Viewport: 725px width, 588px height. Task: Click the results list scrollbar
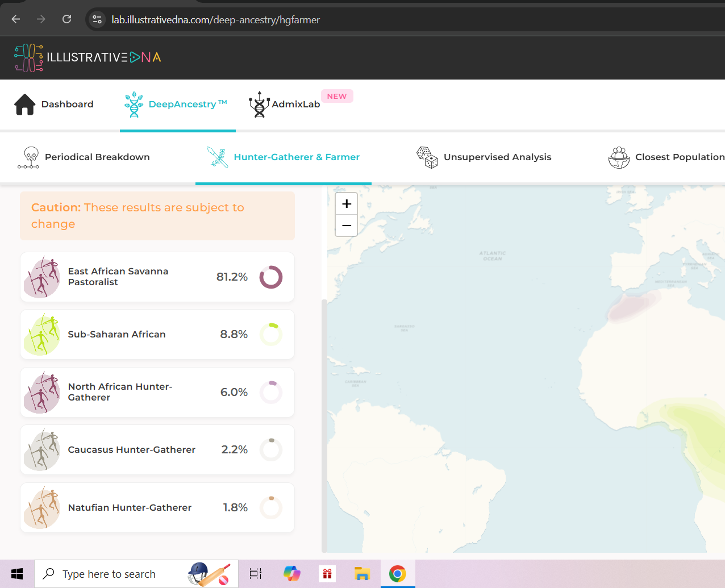pyautogui.click(x=324, y=426)
